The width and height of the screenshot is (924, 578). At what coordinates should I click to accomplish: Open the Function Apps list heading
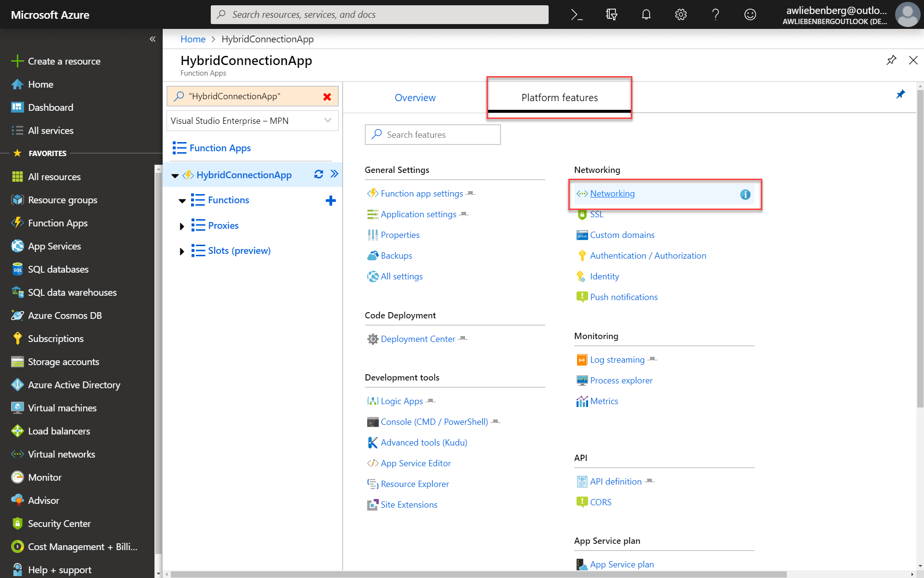tap(220, 148)
